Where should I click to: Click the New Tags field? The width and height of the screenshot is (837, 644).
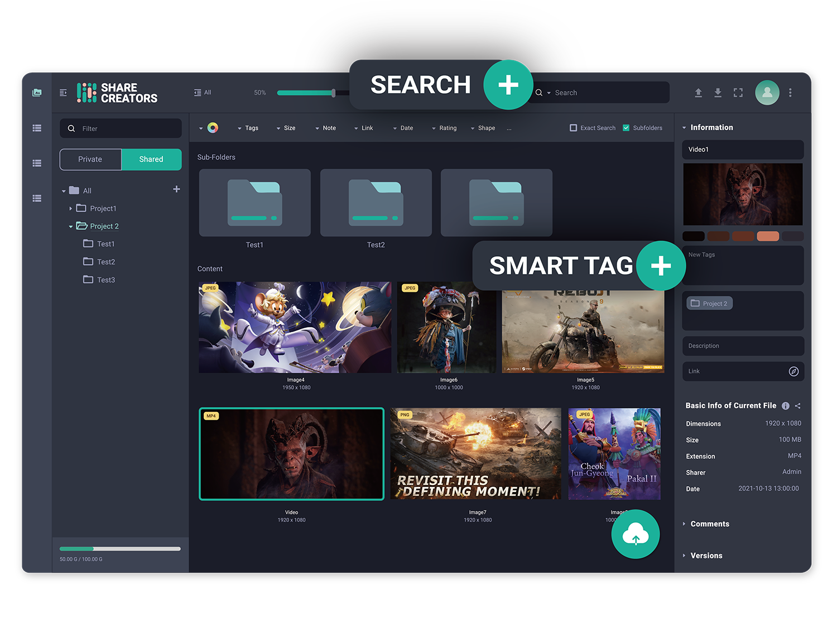743,265
